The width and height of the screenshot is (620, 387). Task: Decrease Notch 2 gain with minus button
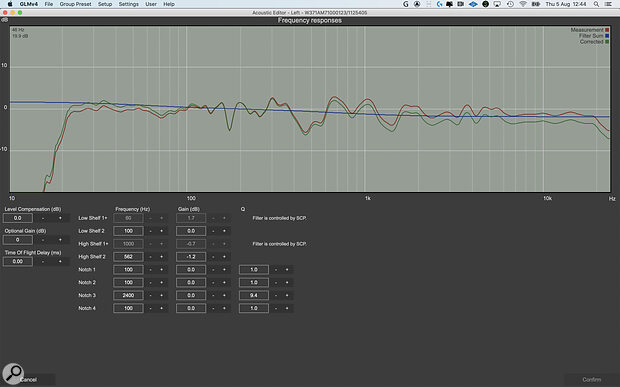coord(213,283)
